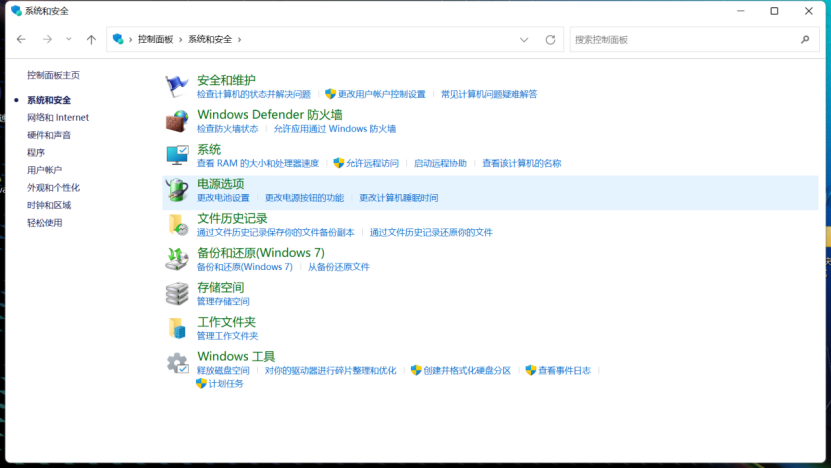Open Windows Defender 防火墙 heading
831x468 pixels.
click(x=270, y=114)
